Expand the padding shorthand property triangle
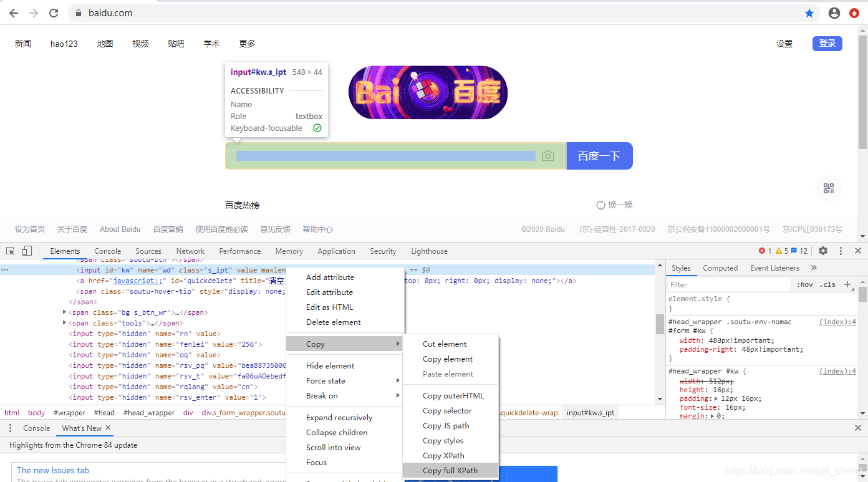The image size is (868, 482). tap(716, 398)
